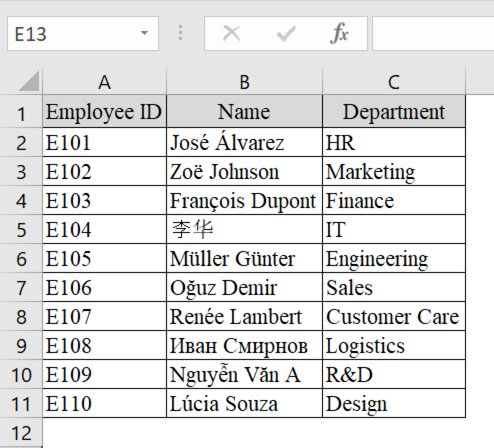Select row header 5
This screenshot has width=494, height=448.
[x=22, y=229]
